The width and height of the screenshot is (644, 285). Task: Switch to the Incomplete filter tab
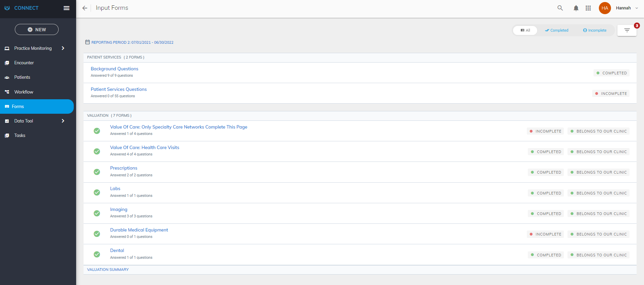pyautogui.click(x=595, y=30)
